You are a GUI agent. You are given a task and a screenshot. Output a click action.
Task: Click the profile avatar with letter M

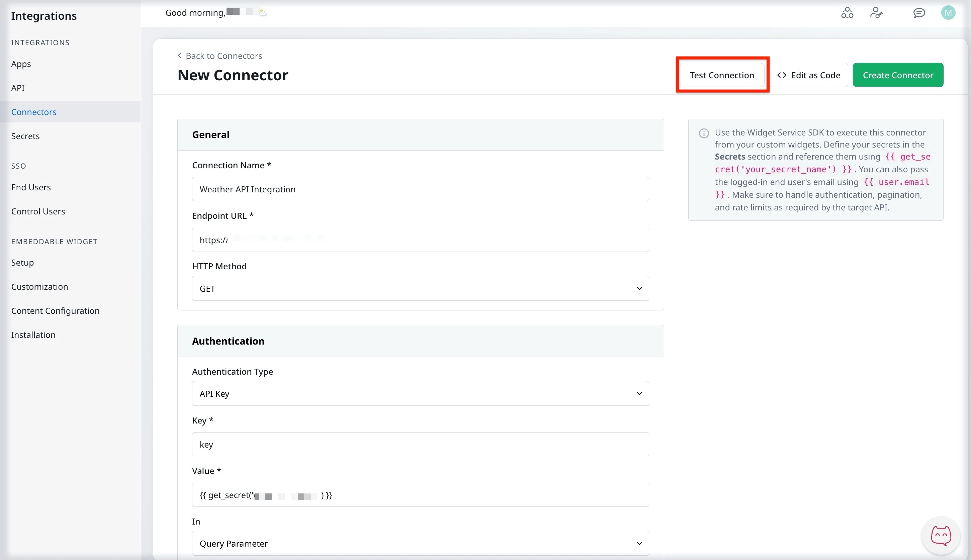click(x=948, y=13)
